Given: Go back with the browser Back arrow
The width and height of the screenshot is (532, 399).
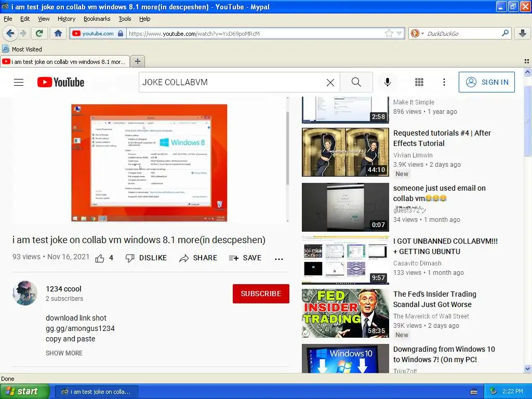Looking at the screenshot, I should (10, 33).
